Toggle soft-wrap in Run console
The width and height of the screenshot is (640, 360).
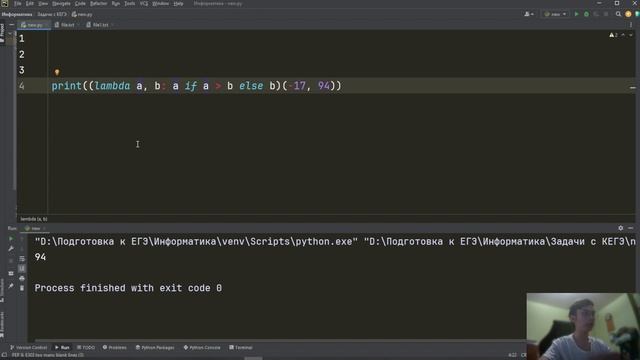click(x=22, y=259)
